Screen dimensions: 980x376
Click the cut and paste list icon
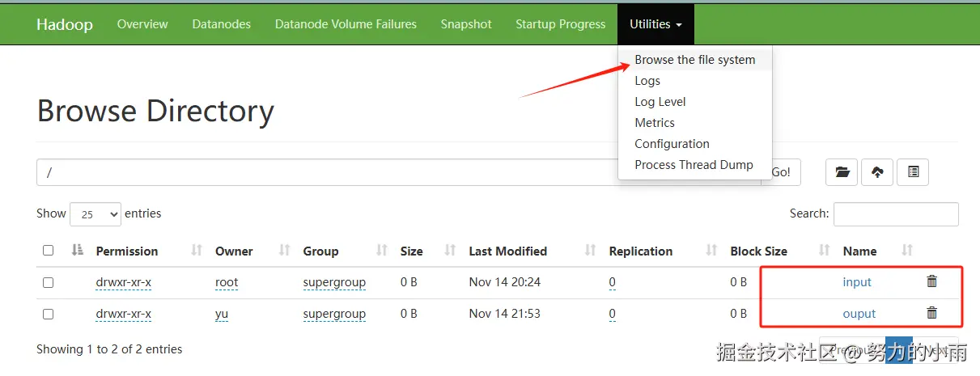pos(913,172)
